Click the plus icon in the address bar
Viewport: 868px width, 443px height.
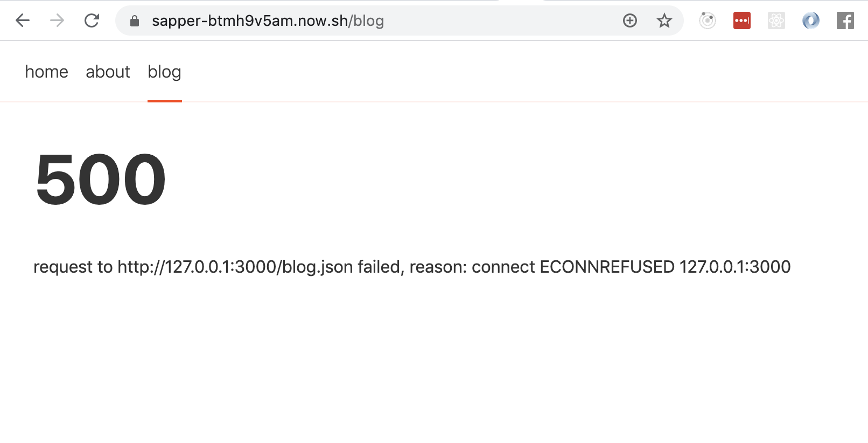point(629,20)
